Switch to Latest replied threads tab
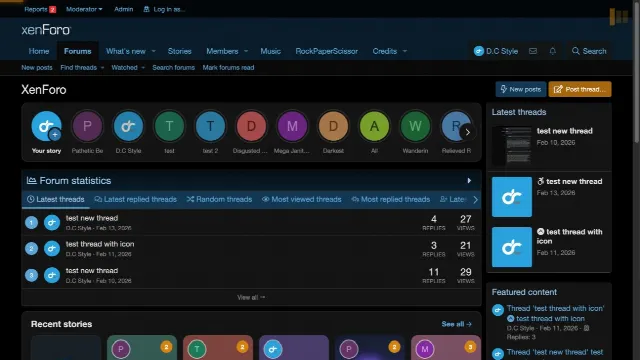 [136, 199]
